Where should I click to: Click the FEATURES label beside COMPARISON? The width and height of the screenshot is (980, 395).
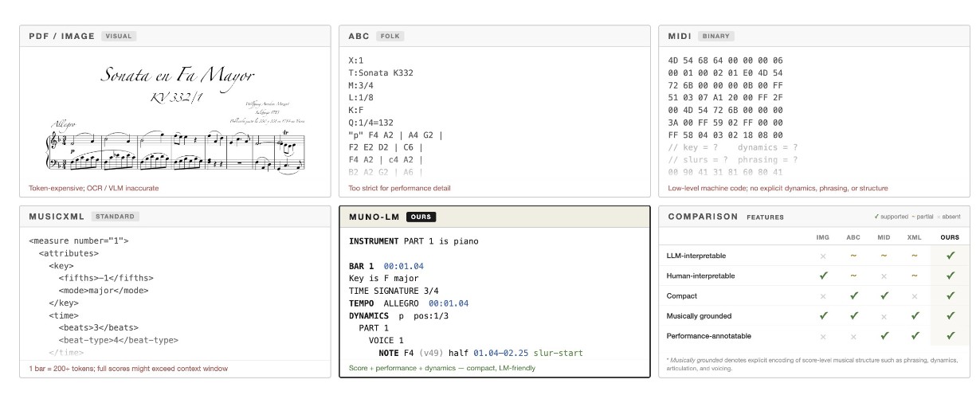pyautogui.click(x=765, y=217)
